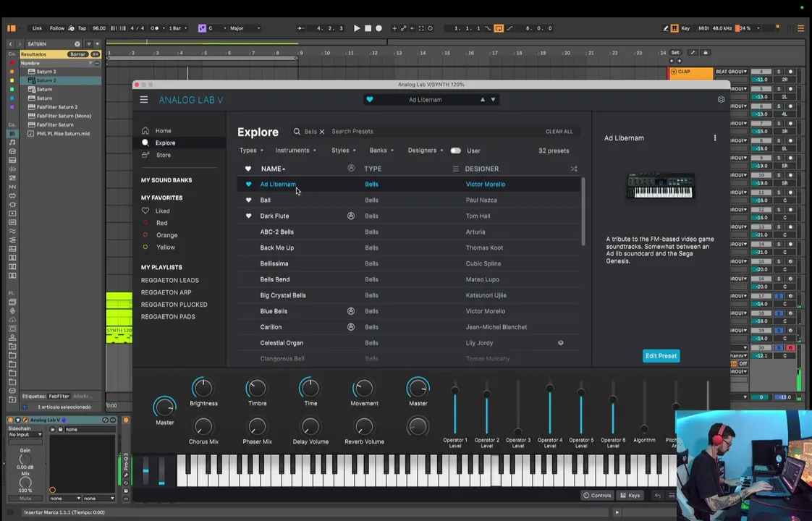Click the Operator 4 Level slider

coord(550,409)
